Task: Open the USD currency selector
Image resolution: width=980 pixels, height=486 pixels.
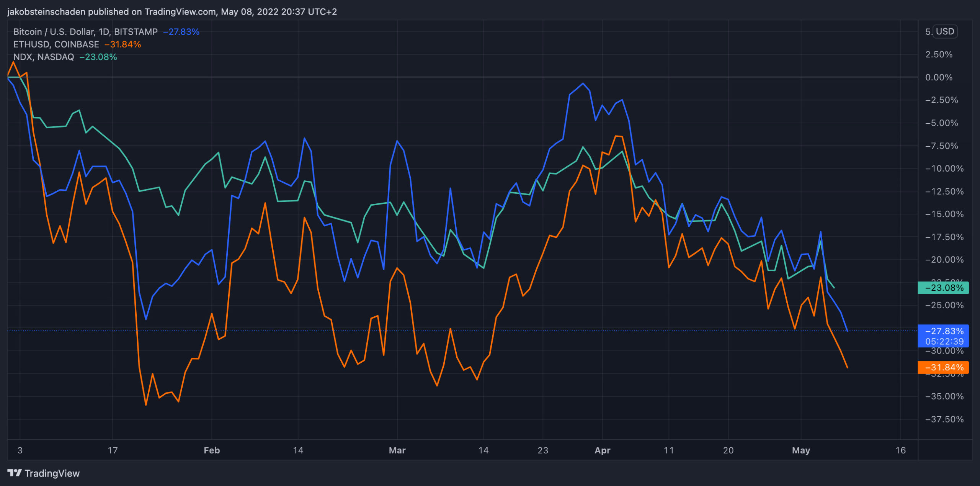Action: (x=945, y=31)
